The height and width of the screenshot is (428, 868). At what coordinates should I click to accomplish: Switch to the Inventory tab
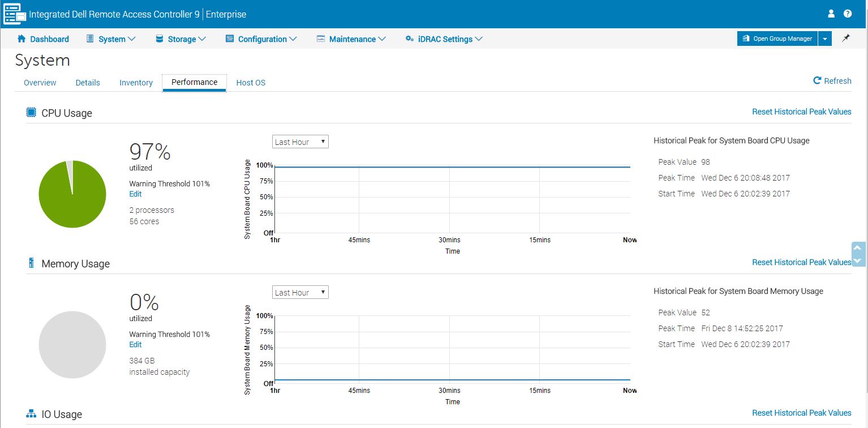(136, 83)
